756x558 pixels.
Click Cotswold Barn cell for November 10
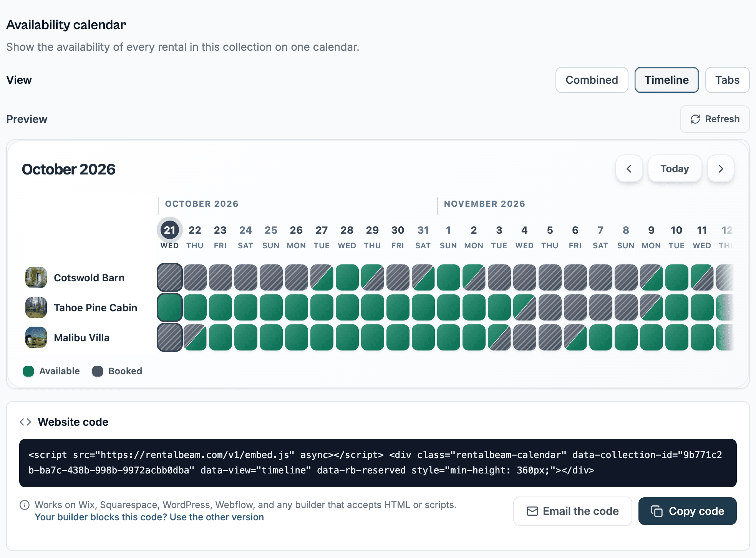click(676, 277)
